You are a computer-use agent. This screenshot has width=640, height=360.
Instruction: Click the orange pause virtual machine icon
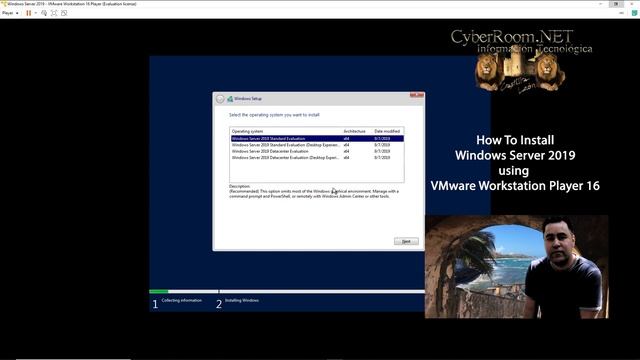tap(29, 13)
